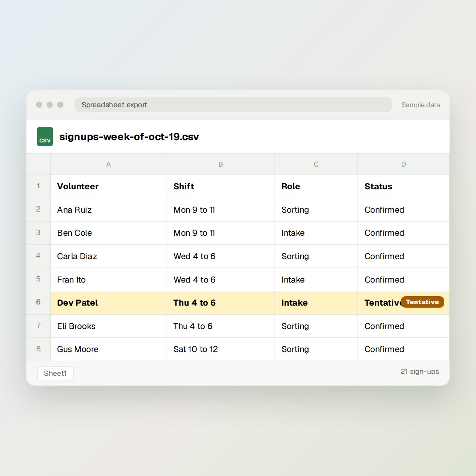This screenshot has height=476, width=476.
Task: Click the signups-week-of-oct-19.csv file name
Action: coord(129,137)
